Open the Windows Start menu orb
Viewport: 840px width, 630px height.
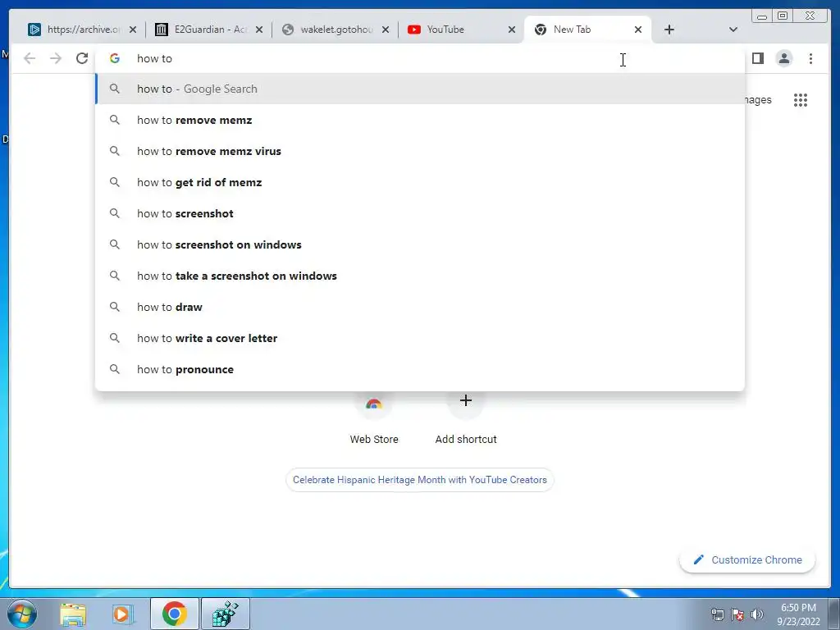click(x=22, y=614)
